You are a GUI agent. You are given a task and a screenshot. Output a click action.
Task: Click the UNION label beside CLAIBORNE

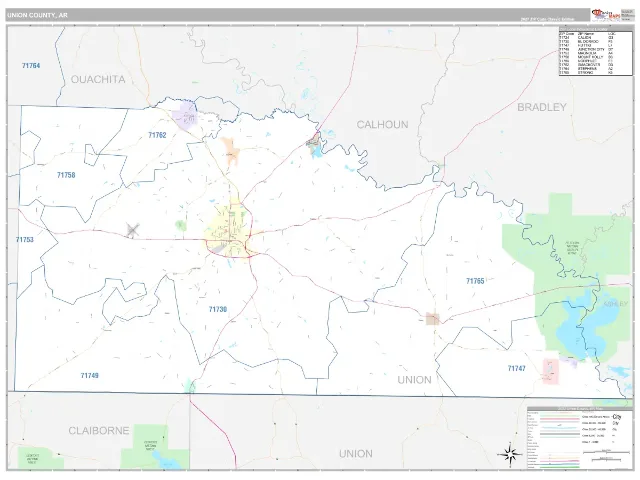[x=356, y=453]
